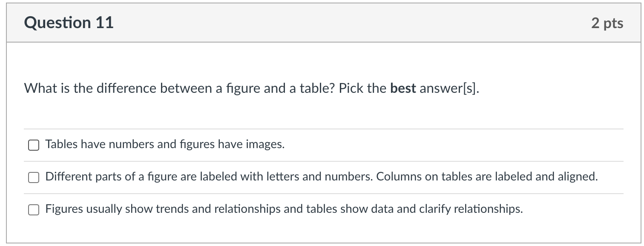This screenshot has height=246, width=644.
Task: Click the word 'Pick' in the question prompt
Action: [351, 89]
